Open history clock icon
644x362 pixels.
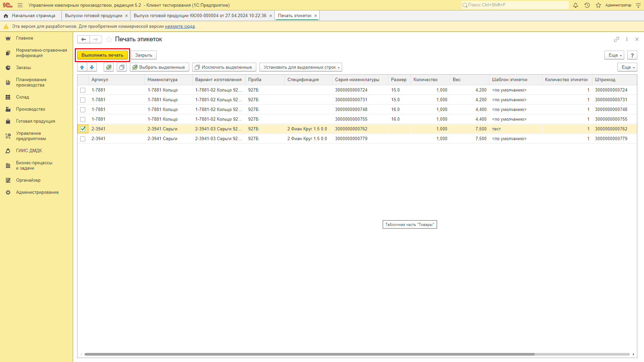pos(587,5)
